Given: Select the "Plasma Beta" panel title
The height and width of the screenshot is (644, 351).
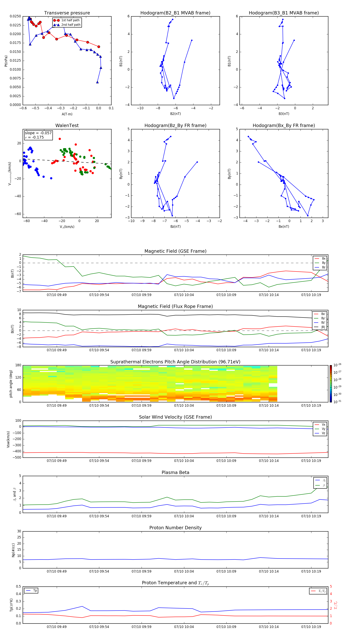Looking at the screenshot, I should click(175, 472).
